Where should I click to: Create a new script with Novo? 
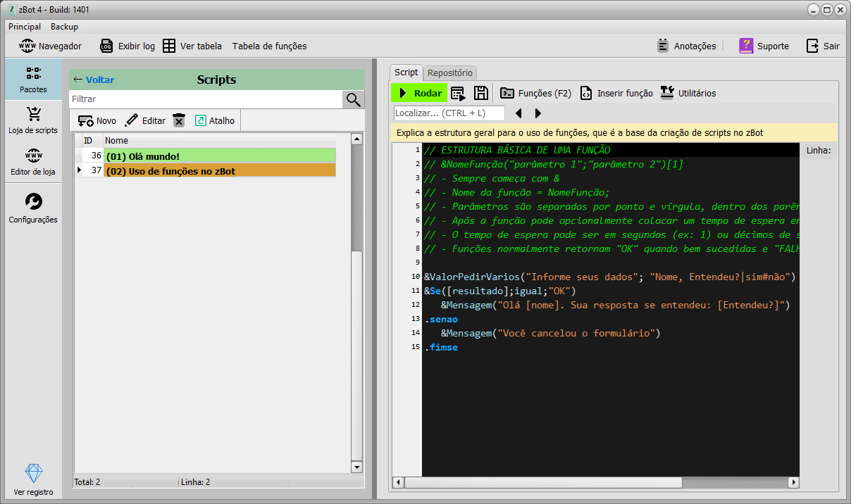point(97,121)
